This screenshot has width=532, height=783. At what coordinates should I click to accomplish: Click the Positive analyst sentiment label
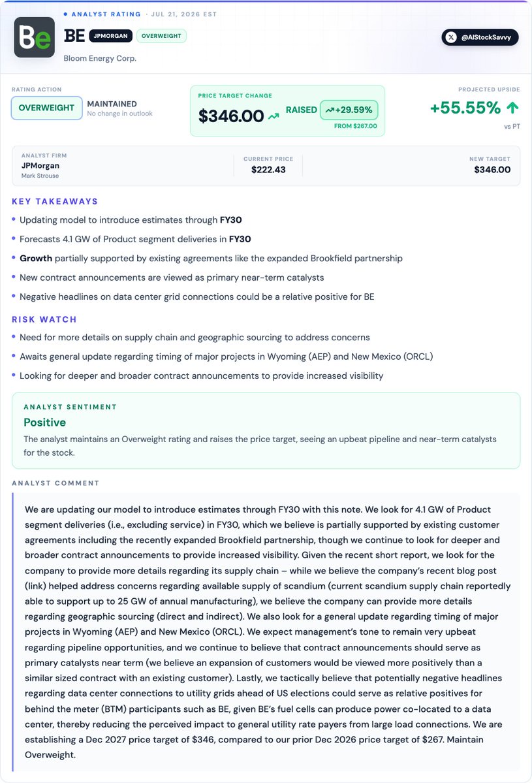click(x=45, y=423)
